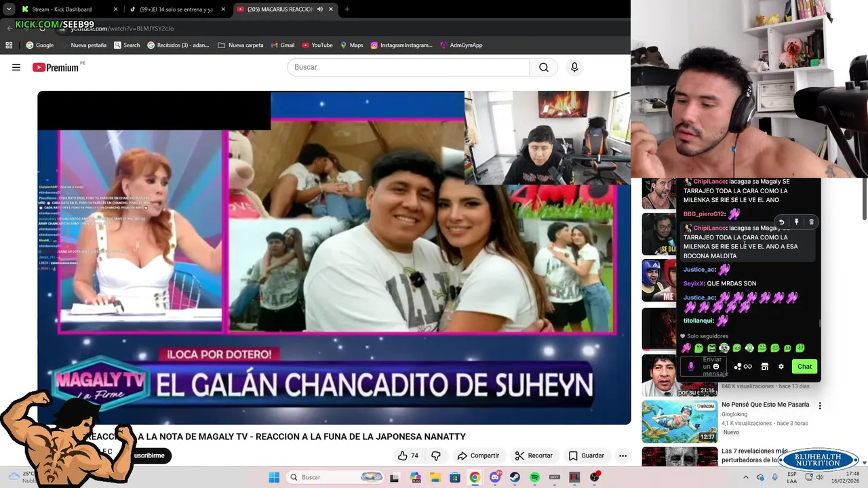
Task: Open Recibidos (3) mail bookmark
Action: (178, 45)
